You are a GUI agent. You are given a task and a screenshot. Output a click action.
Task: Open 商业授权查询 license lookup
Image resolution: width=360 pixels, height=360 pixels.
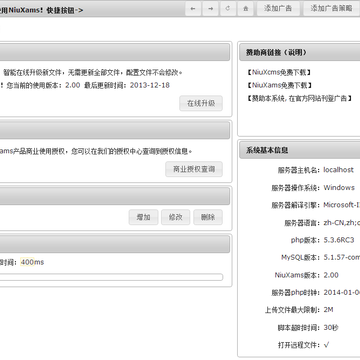point(194,169)
